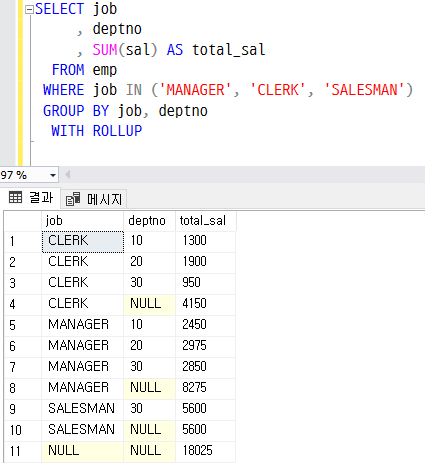Click deptno 10 in row 5

point(149,325)
